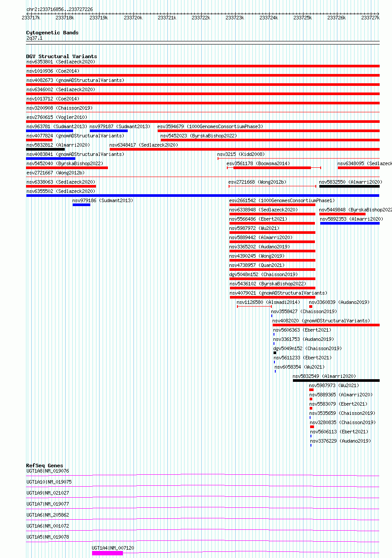Click the nsv4077824 (gnomADStructuralVariants) label
Viewport: 392px width, 558px height.
[75, 136]
